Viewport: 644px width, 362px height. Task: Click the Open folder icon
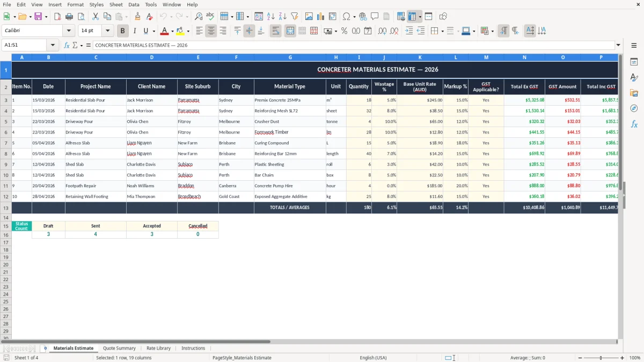[x=22, y=17]
